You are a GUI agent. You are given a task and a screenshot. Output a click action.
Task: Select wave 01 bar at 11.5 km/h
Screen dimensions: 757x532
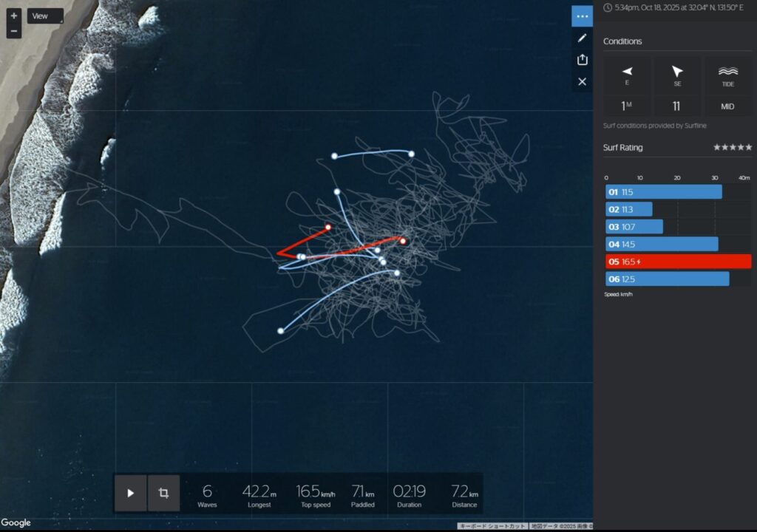[x=663, y=192]
